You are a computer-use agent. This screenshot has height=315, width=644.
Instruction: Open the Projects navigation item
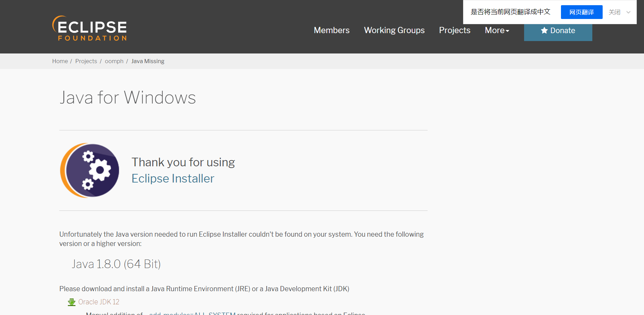tap(454, 30)
